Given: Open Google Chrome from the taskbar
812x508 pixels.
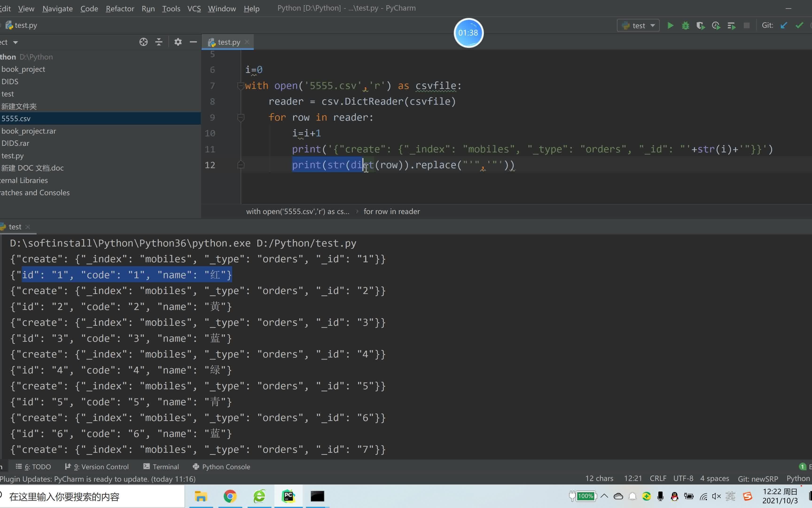Looking at the screenshot, I should (x=230, y=496).
